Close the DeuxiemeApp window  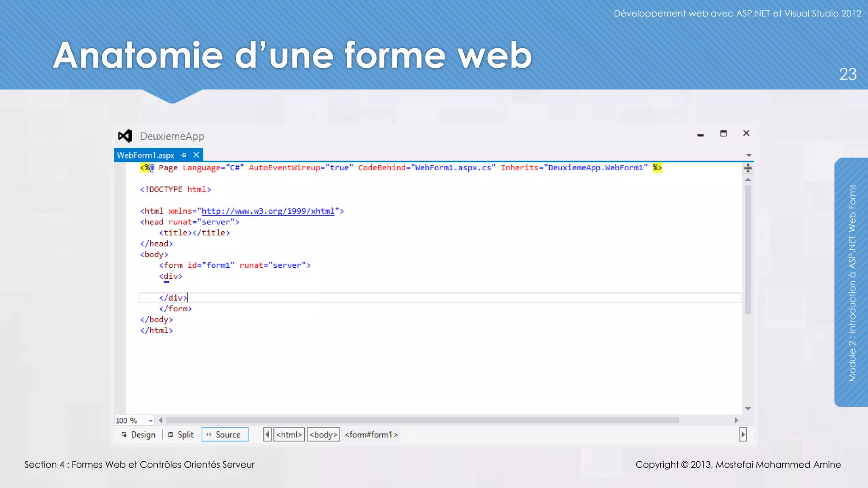click(x=746, y=133)
